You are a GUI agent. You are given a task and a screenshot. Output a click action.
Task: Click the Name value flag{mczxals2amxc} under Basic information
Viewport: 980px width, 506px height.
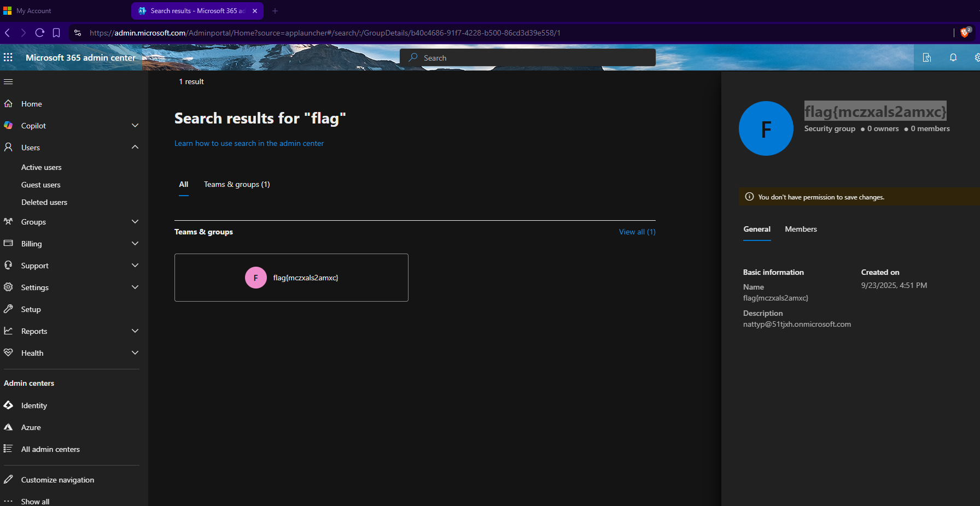pyautogui.click(x=775, y=298)
